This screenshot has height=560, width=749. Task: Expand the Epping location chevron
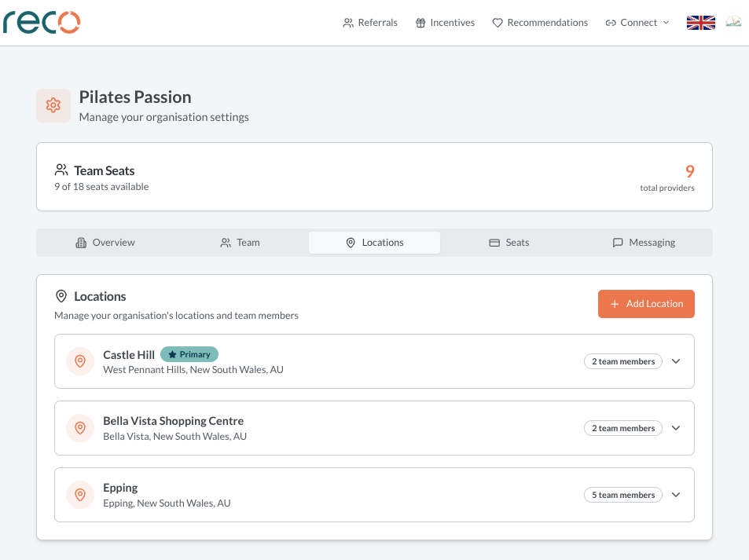(676, 495)
